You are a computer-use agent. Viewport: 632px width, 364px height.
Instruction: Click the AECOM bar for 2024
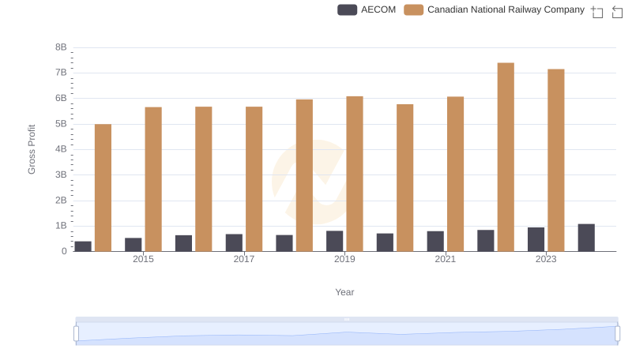pos(586,238)
